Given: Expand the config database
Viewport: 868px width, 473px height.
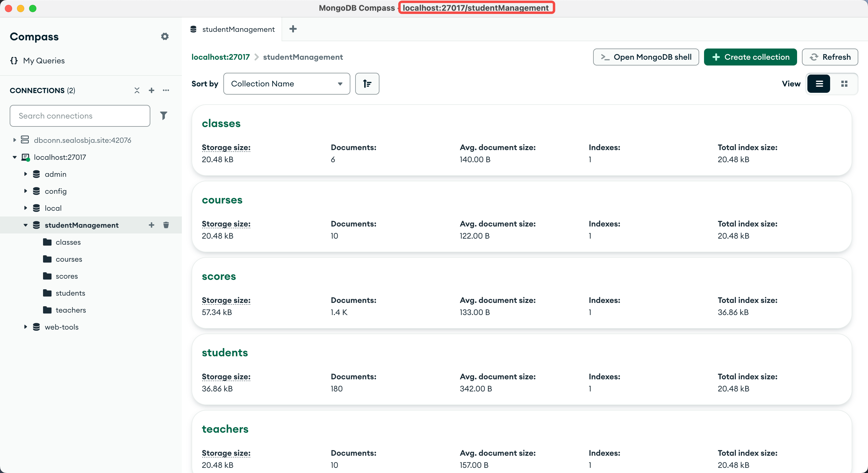Looking at the screenshot, I should click(25, 191).
